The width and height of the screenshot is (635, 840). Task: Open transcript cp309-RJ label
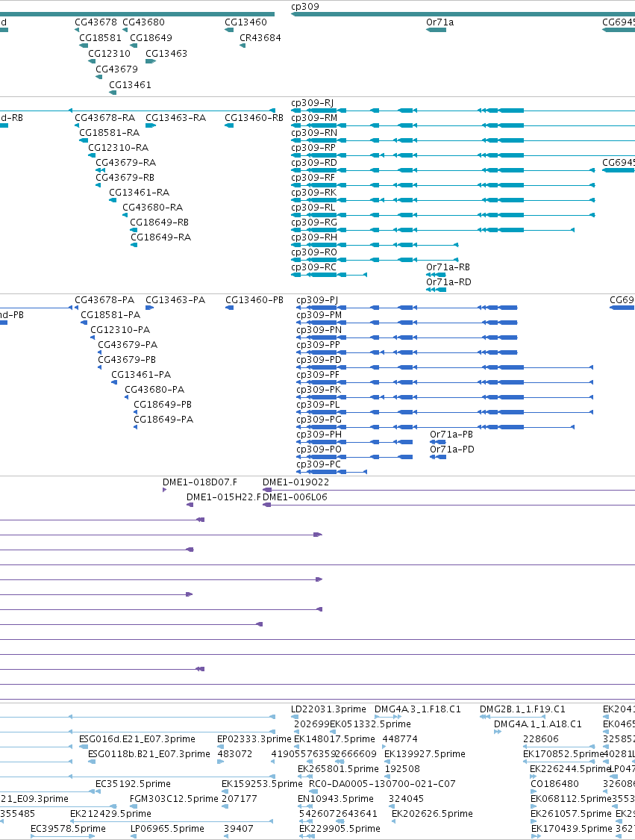pyautogui.click(x=312, y=103)
